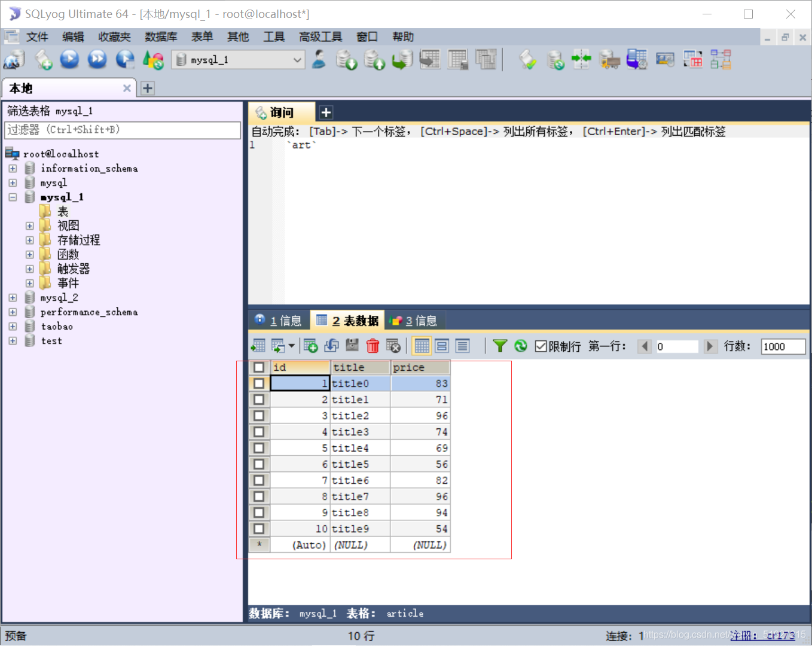The width and height of the screenshot is (812, 646).
Task: Switch to form view mode icon
Action: coord(442,346)
